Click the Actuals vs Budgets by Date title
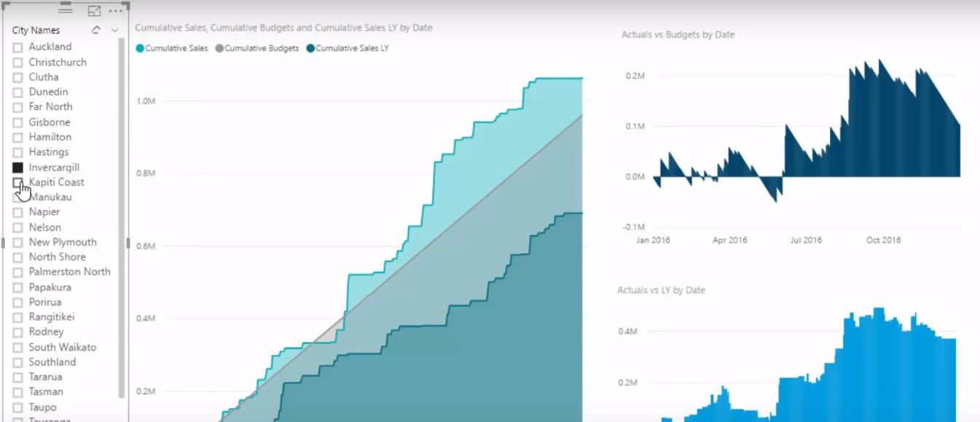The width and height of the screenshot is (980, 422). click(x=678, y=34)
